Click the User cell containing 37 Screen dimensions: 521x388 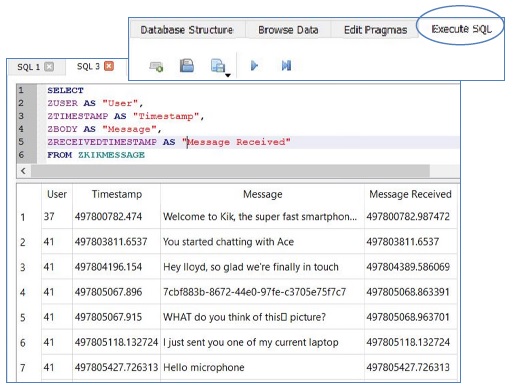tap(57, 217)
